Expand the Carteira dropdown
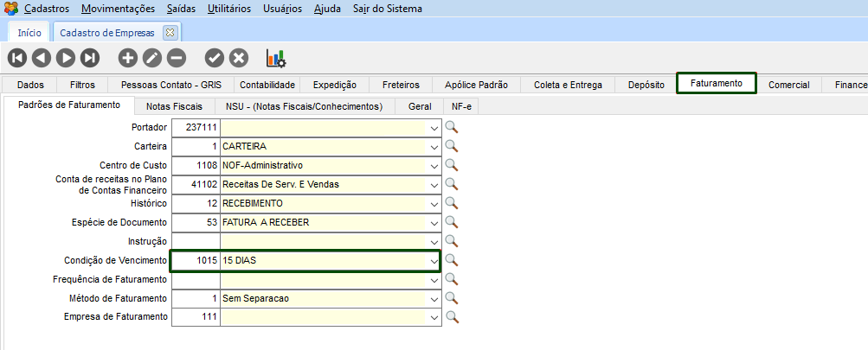This screenshot has width=868, height=350. click(x=434, y=146)
